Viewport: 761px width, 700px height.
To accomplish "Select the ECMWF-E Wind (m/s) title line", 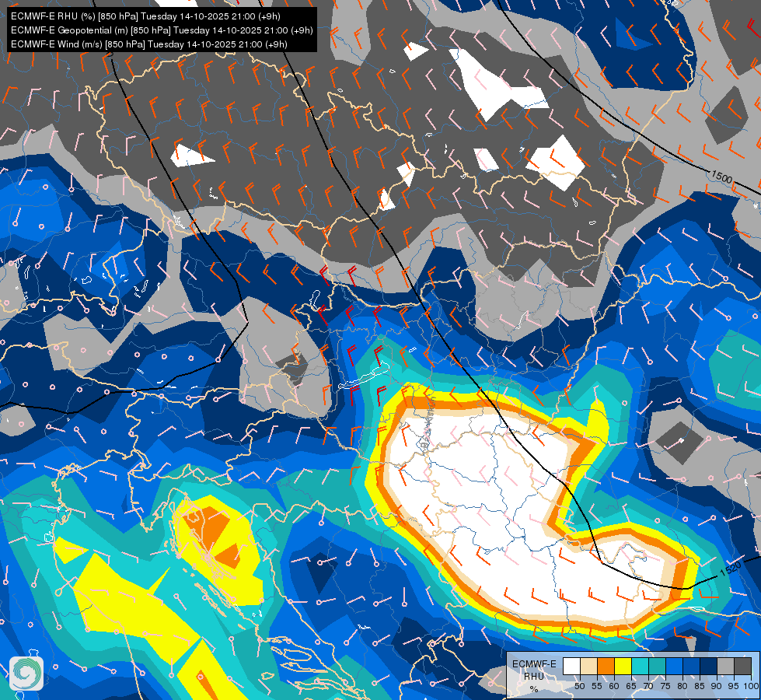I will click(149, 44).
